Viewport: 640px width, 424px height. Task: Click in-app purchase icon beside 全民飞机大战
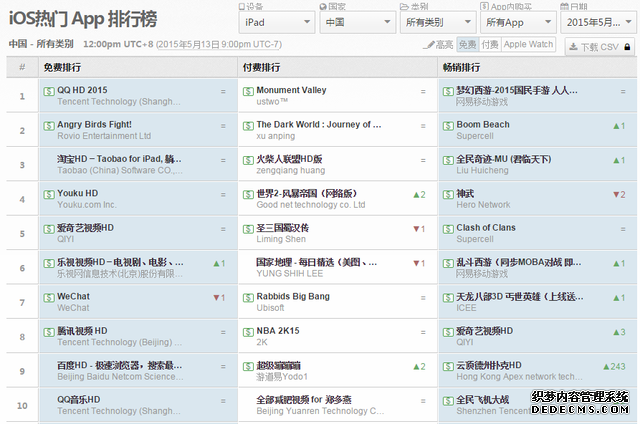tap(448, 401)
